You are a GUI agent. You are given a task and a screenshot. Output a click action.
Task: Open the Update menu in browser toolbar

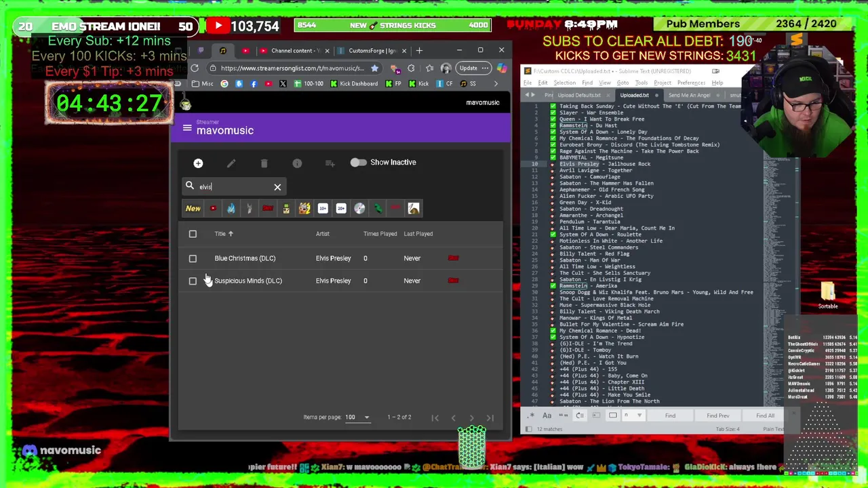pos(473,68)
